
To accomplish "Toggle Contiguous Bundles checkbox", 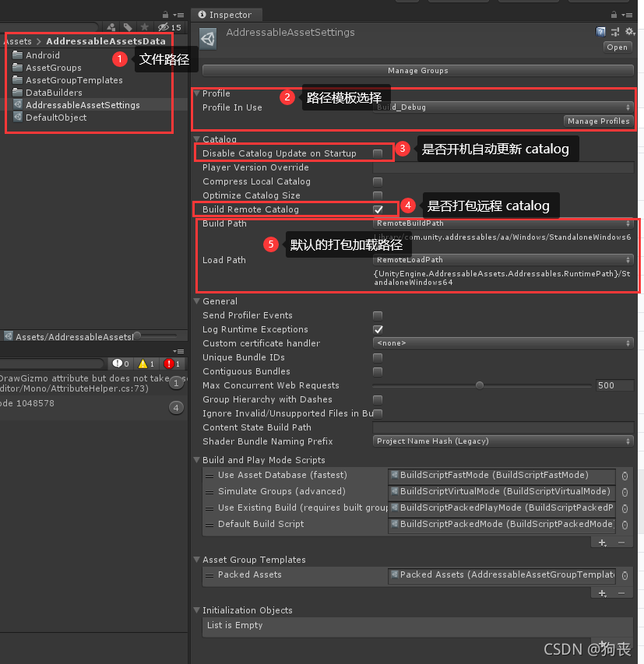I will [x=378, y=372].
